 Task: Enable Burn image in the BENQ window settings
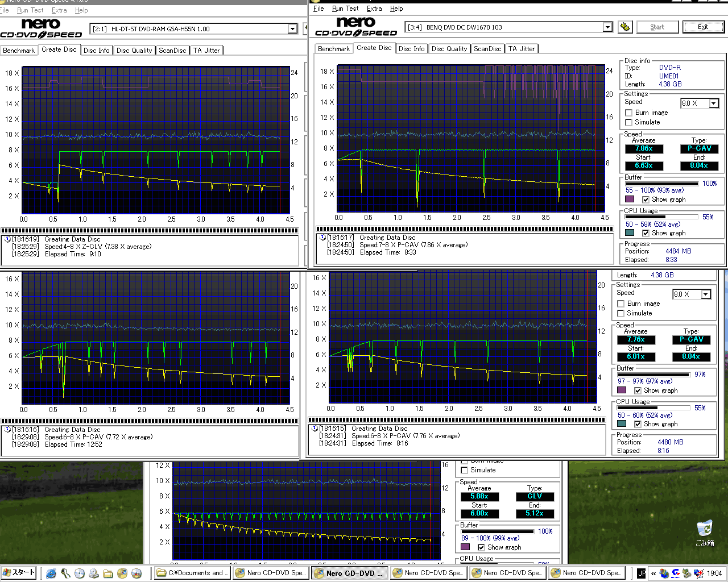point(628,113)
